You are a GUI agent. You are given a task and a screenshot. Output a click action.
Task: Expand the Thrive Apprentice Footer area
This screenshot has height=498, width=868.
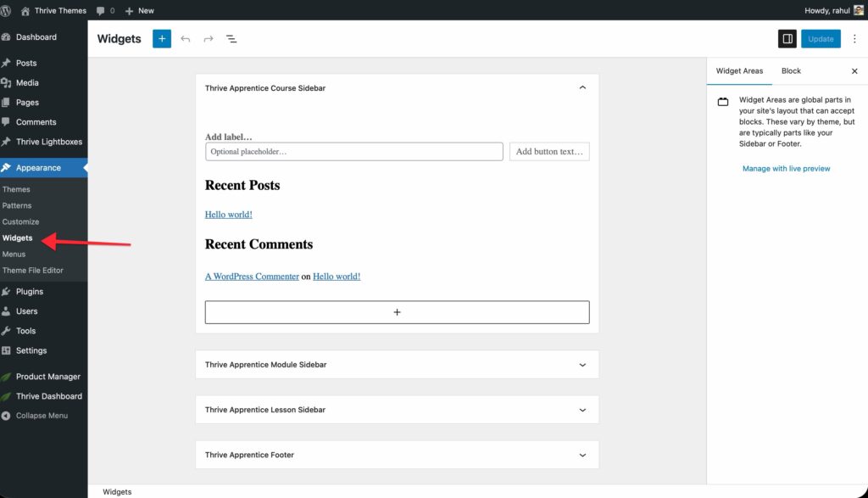581,455
